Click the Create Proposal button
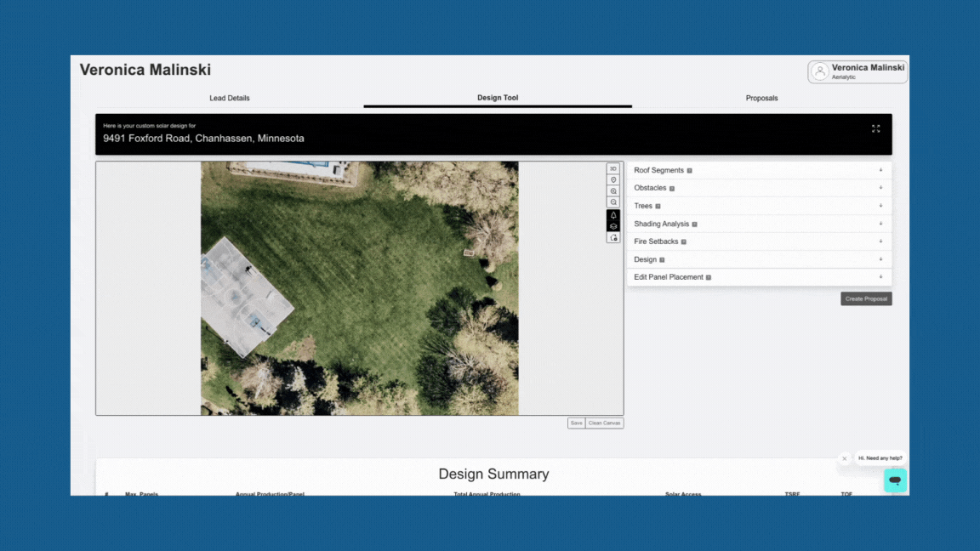This screenshot has height=551, width=980. (866, 298)
